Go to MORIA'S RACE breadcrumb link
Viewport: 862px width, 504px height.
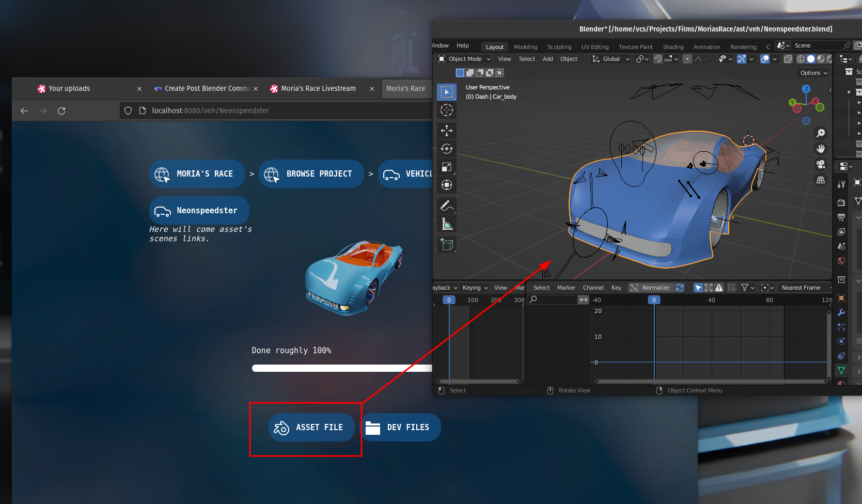[x=197, y=174]
